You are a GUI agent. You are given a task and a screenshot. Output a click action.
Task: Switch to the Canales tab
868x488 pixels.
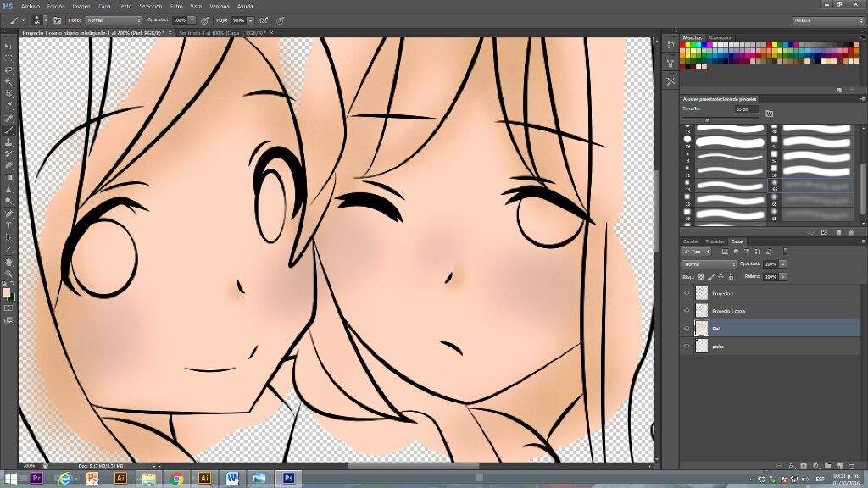(691, 241)
